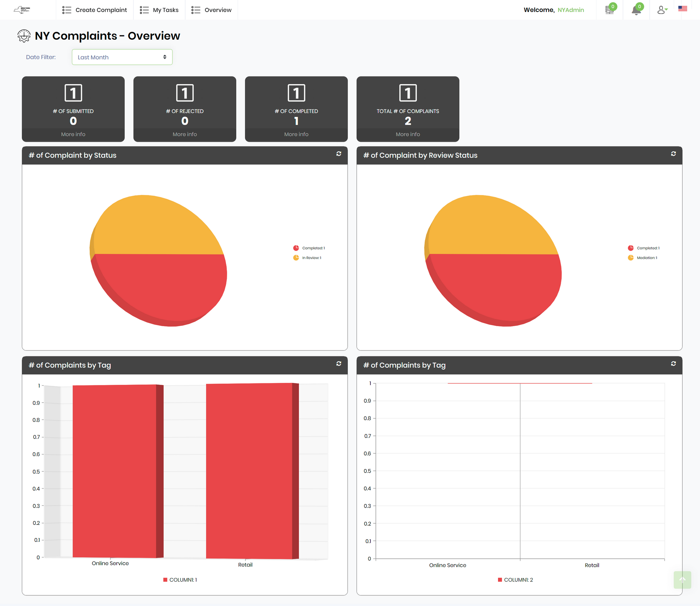Expand More info under Submitted complaints
This screenshot has height=606, width=700.
pos(73,134)
